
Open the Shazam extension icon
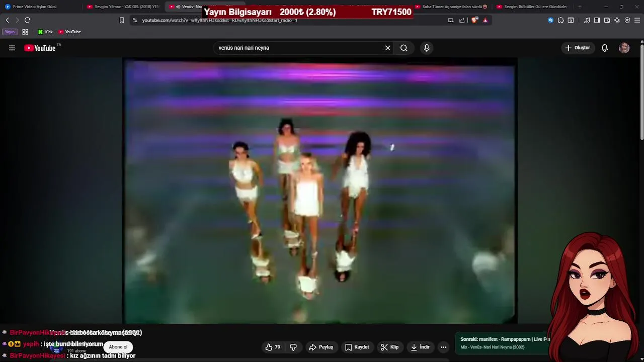click(550, 20)
